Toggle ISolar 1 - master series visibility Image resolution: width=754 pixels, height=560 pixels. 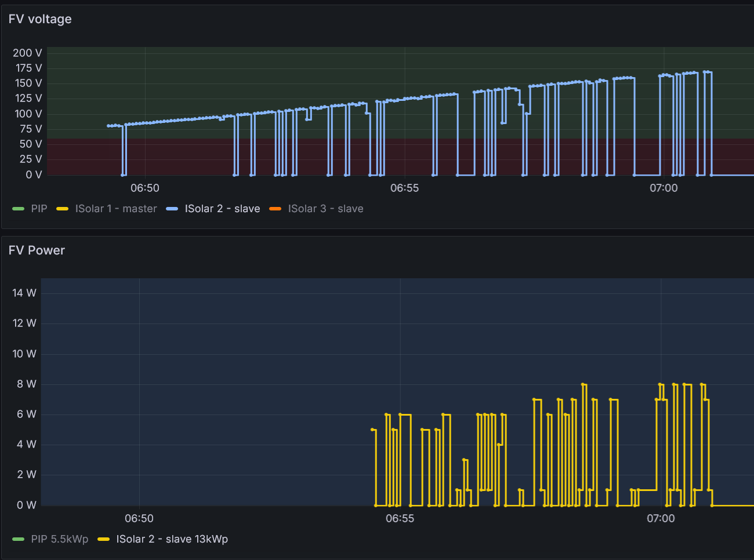(116, 209)
